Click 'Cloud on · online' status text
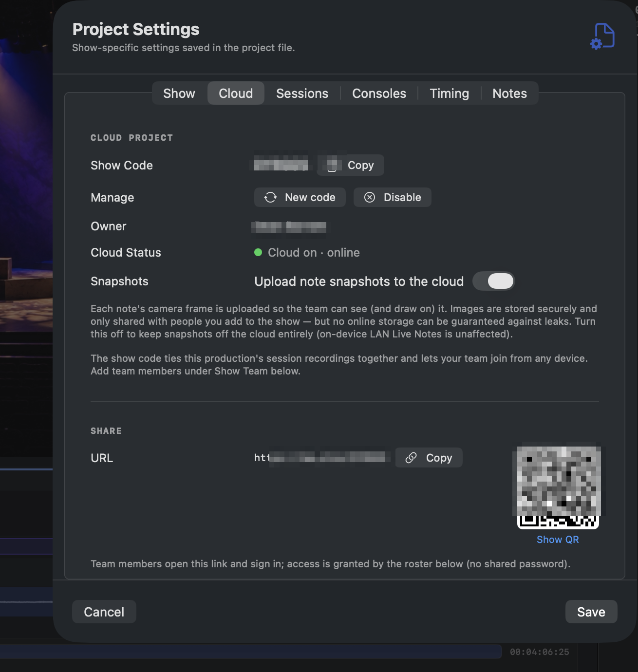 coord(314,252)
